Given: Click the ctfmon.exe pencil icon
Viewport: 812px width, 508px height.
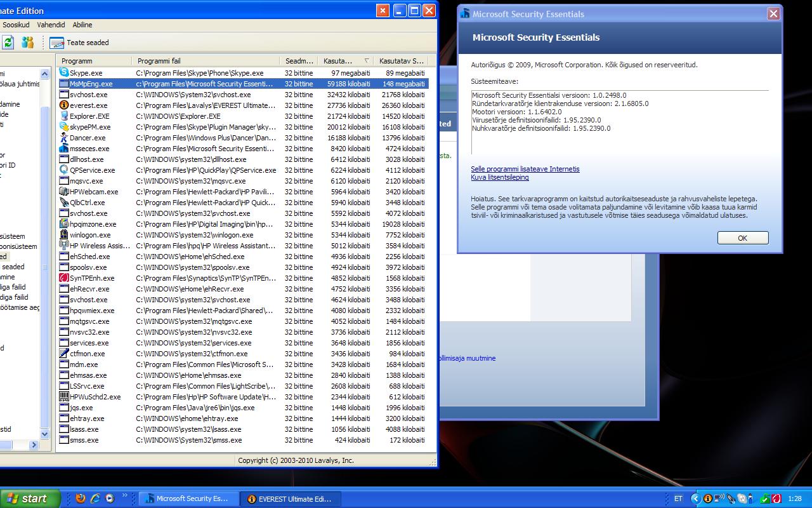Looking at the screenshot, I should click(x=64, y=354).
